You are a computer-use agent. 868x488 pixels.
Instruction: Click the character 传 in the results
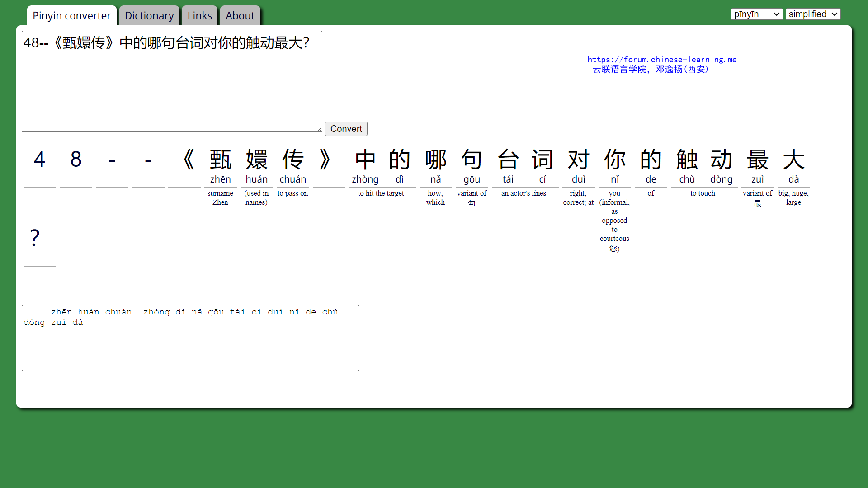click(x=293, y=160)
